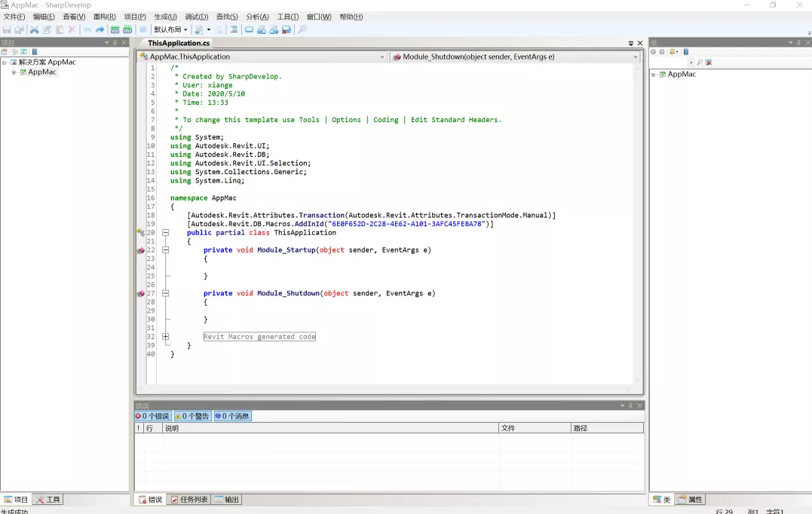Switch to the 输出 output tab
The image size is (812, 514).
[x=226, y=500]
